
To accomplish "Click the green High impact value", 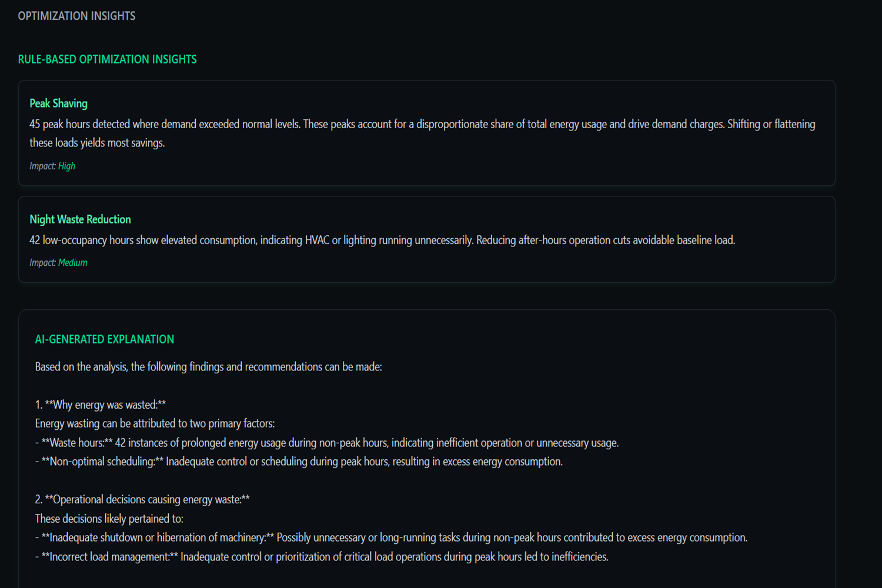I will click(x=66, y=166).
